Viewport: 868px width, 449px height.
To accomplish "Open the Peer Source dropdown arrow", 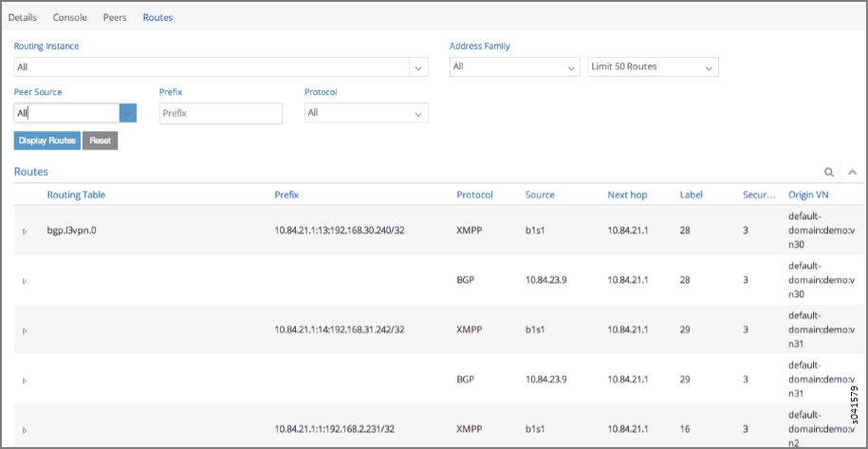I will click(x=128, y=113).
